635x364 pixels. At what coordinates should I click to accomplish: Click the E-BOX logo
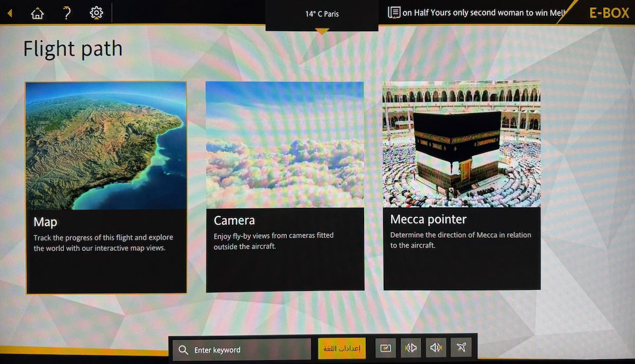point(609,13)
